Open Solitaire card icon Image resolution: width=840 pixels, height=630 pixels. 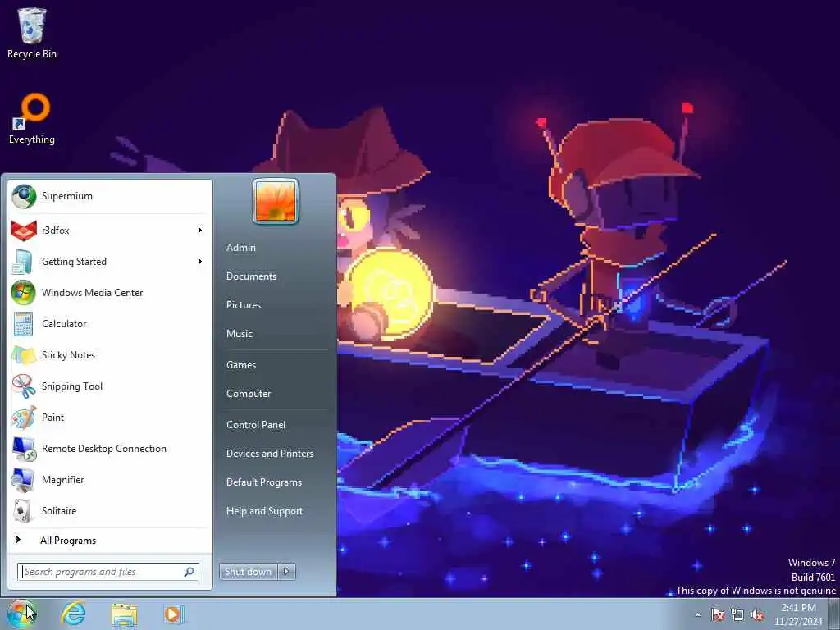(x=24, y=511)
